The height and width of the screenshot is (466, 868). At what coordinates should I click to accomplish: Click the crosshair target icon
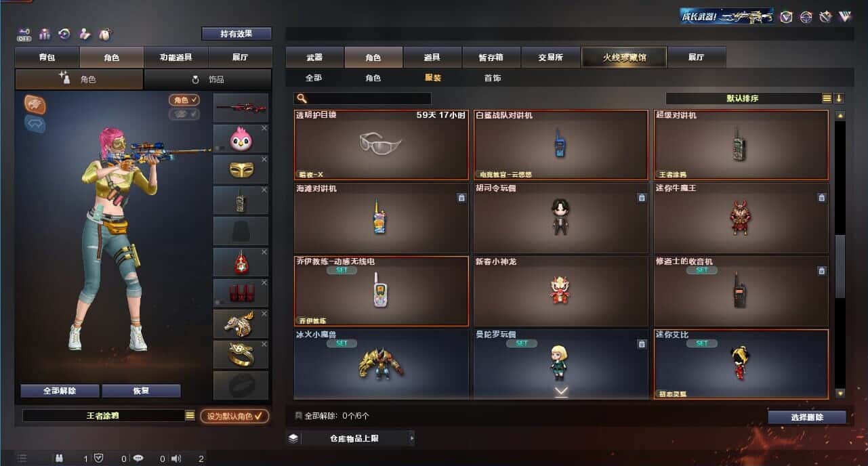point(806,17)
